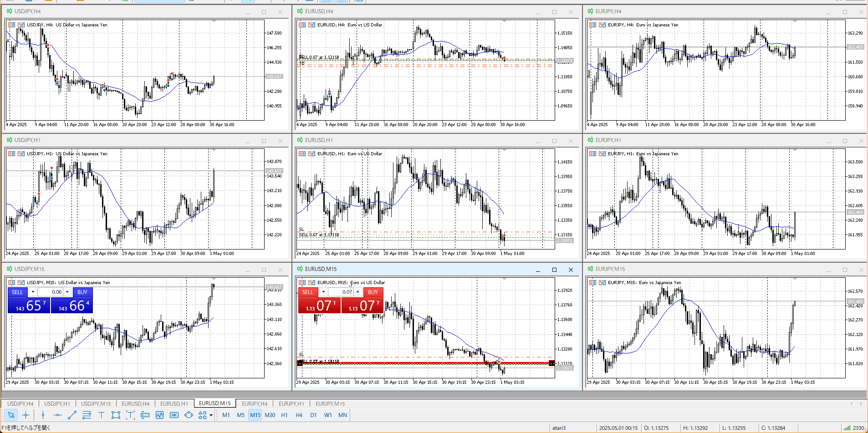The height and width of the screenshot is (433, 868).
Task: Pick the horizontal line drawing tool
Action: [57, 415]
